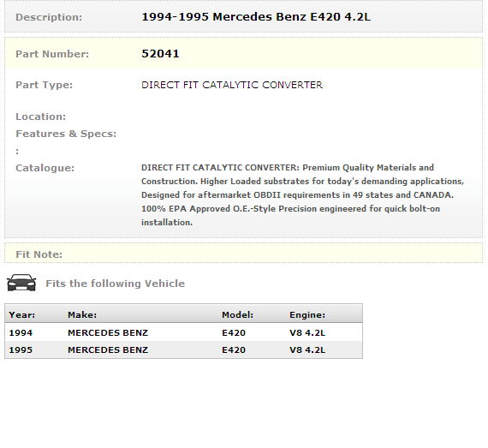This screenshot has width=488, height=448.
Task: Click MERCEDES BENZ in the 1995 row
Action: pyautogui.click(x=108, y=350)
